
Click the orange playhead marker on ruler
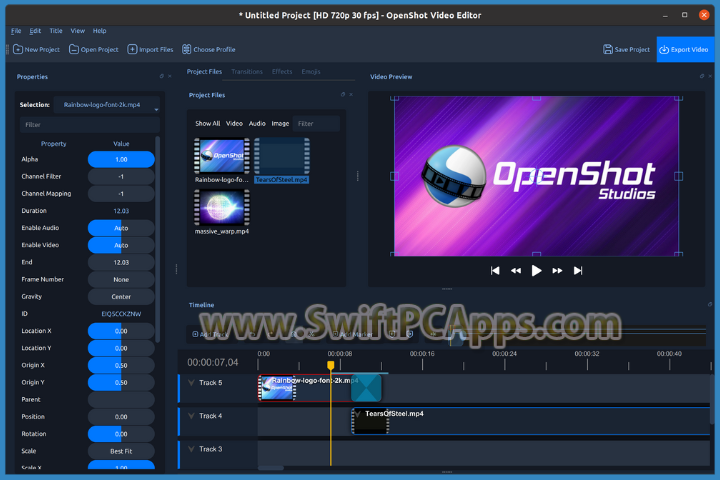tap(331, 365)
